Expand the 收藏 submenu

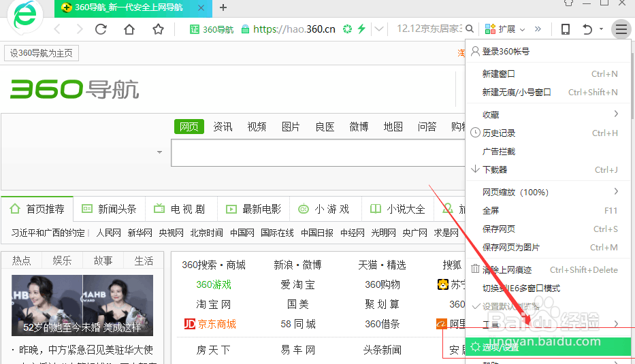616,114
